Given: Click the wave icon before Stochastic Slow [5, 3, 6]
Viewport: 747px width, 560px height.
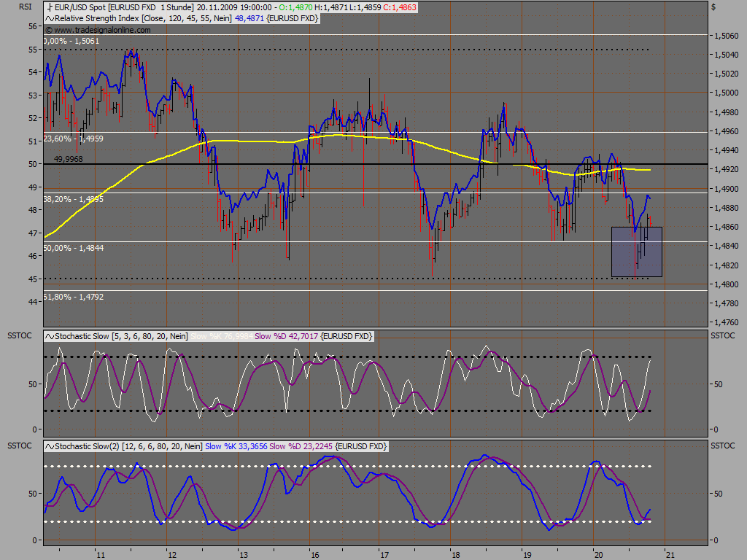Looking at the screenshot, I should (50, 337).
